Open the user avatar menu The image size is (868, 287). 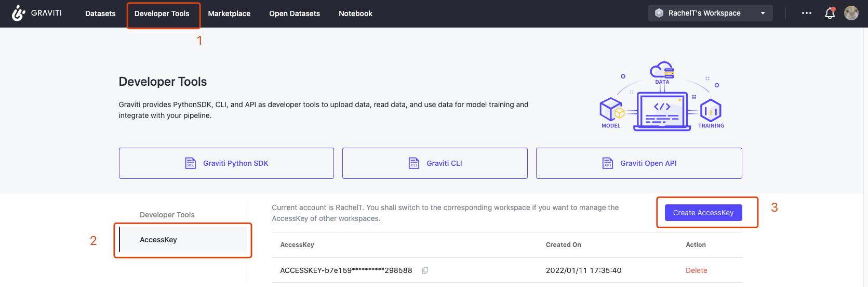851,13
